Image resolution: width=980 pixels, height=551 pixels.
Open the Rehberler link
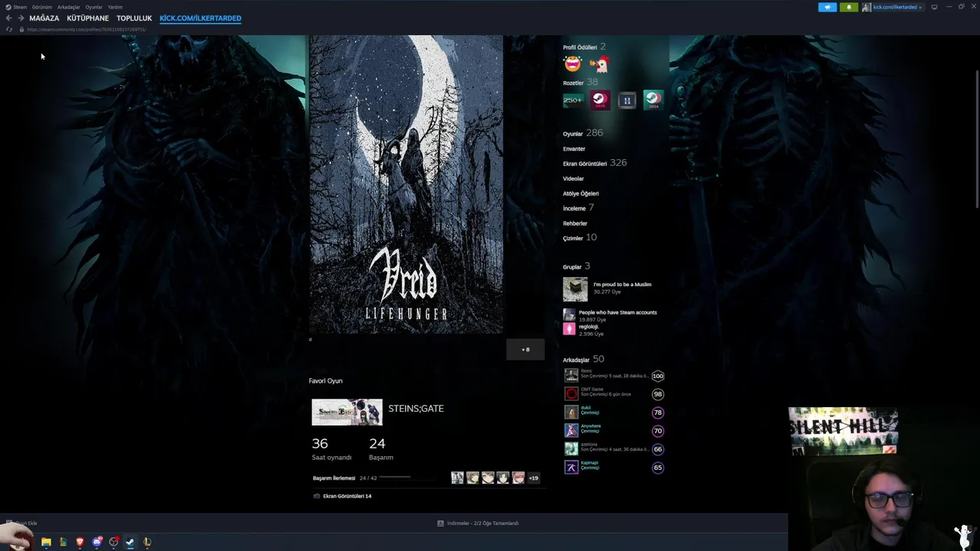[575, 223]
